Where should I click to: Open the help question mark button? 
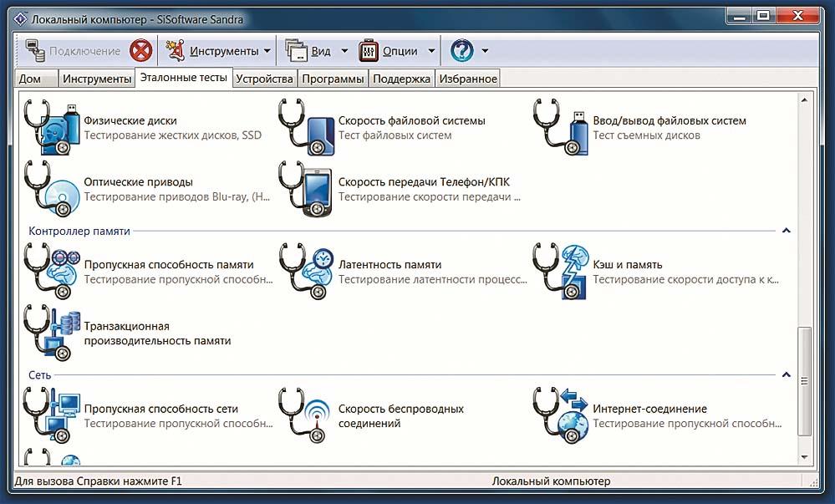pos(462,51)
